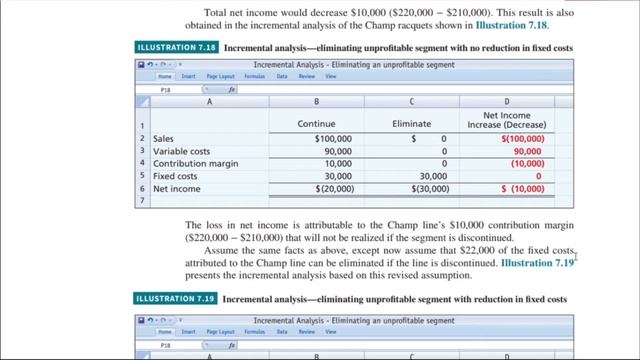Select row 2 header in Illustration 7.18
The image size is (640, 360).
[x=142, y=138]
